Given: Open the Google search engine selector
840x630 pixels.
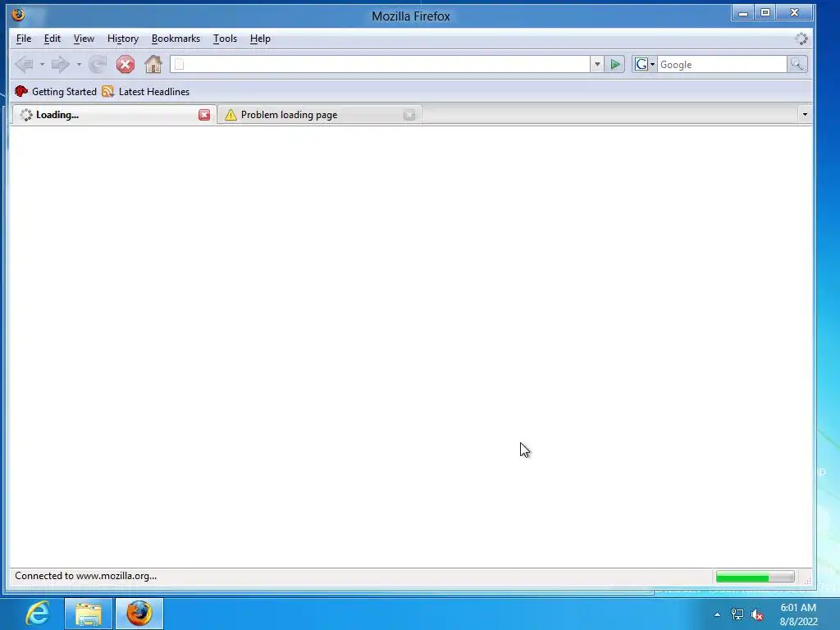Looking at the screenshot, I should tap(645, 64).
